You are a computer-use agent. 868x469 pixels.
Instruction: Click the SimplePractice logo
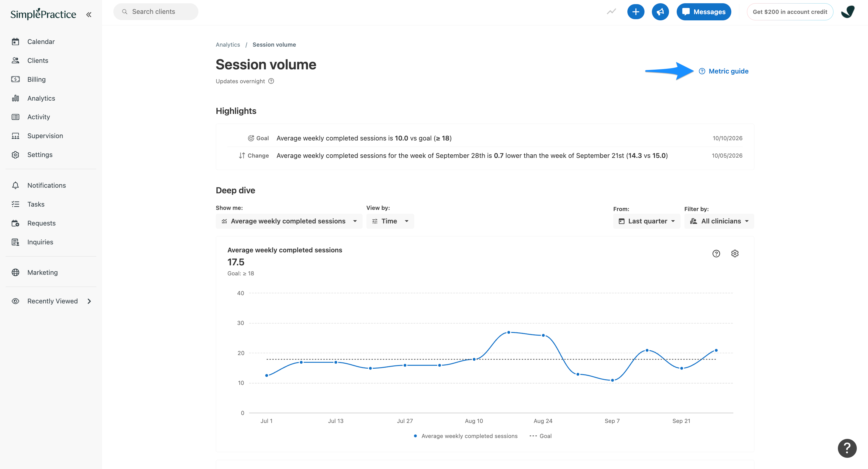point(43,14)
